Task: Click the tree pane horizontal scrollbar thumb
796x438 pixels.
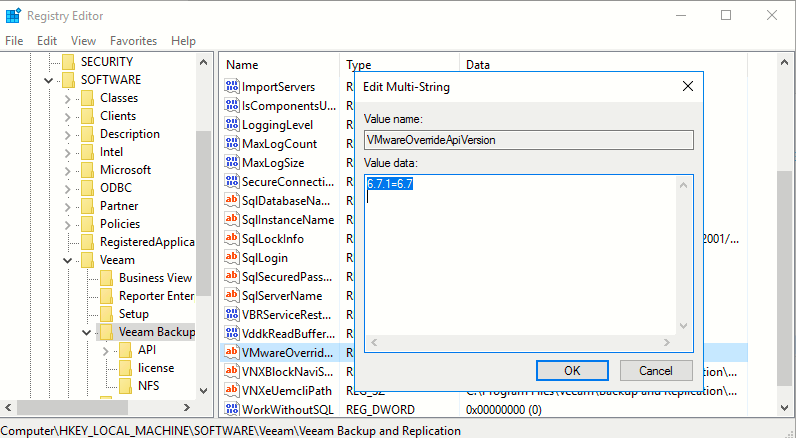Action: click(72, 407)
